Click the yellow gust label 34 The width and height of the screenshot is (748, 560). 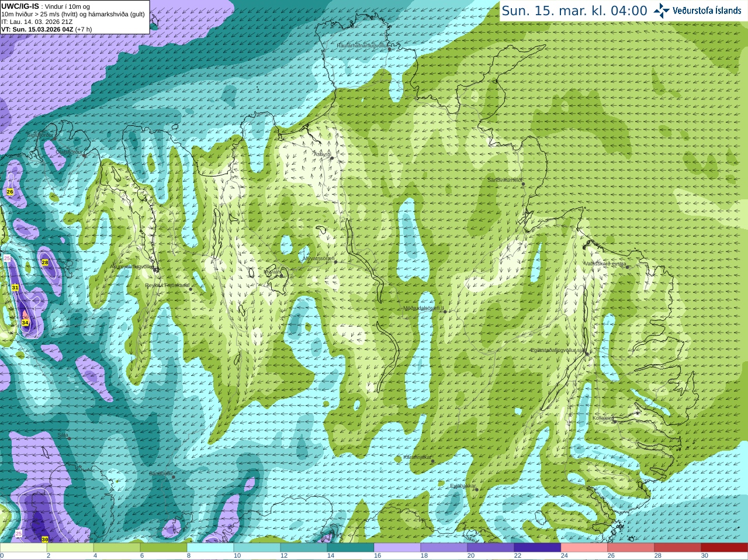(x=25, y=322)
